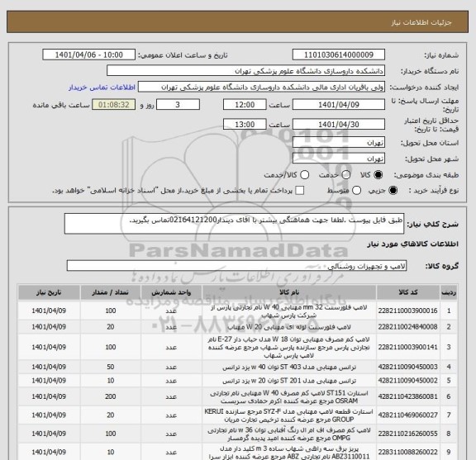Click item name لامپ فلورسنت لوله ای مهتابی 20 W
Image resolution: width=476 pixels, height=460 pixels.
[x=289, y=327]
